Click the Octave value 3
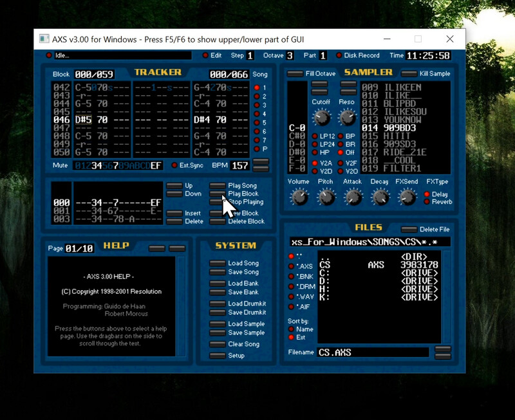This screenshot has height=420, width=515. pyautogui.click(x=290, y=55)
